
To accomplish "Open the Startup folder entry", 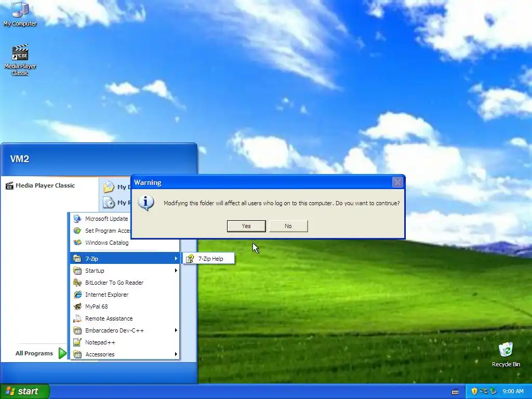I will tap(125, 271).
